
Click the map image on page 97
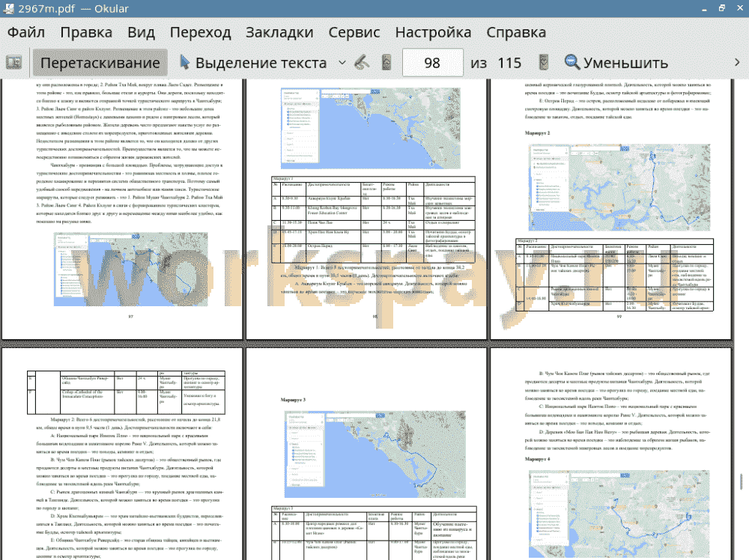[x=131, y=270]
